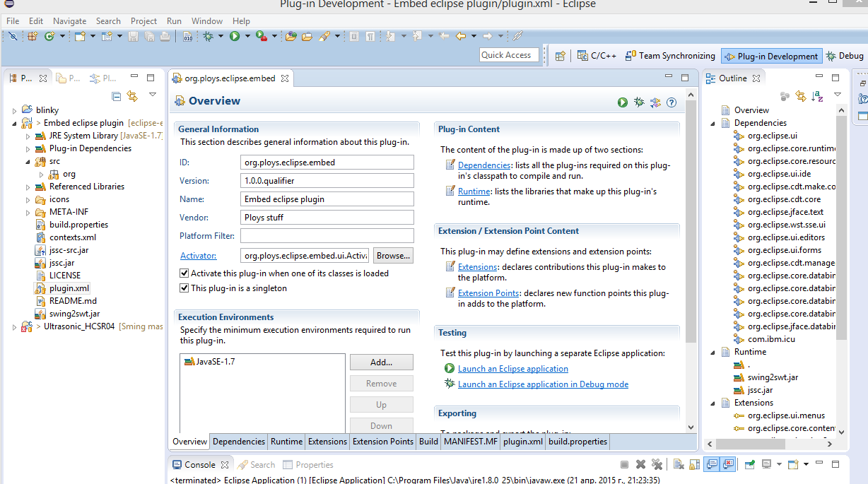Switch to Debug perspective

[844, 56]
